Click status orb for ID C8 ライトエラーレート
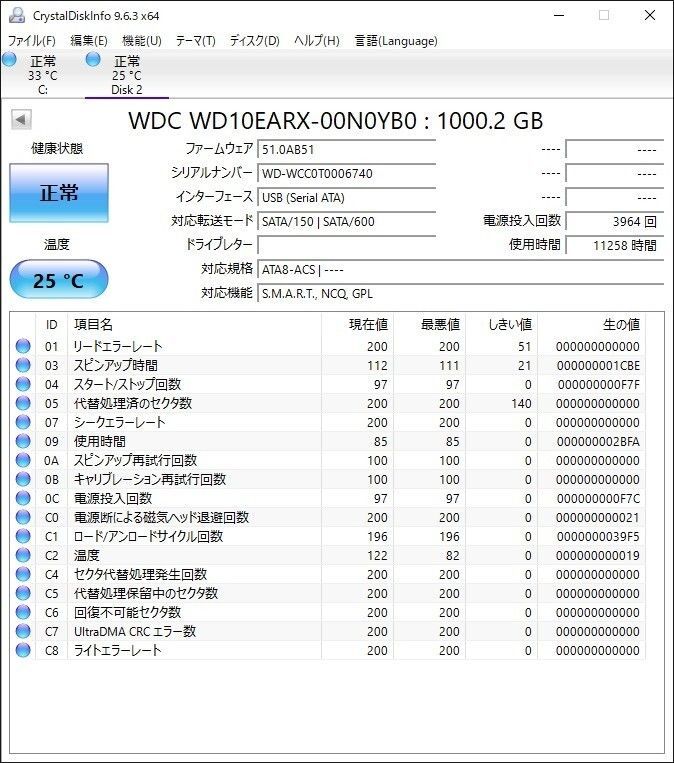The height and width of the screenshot is (763, 674). (23, 650)
